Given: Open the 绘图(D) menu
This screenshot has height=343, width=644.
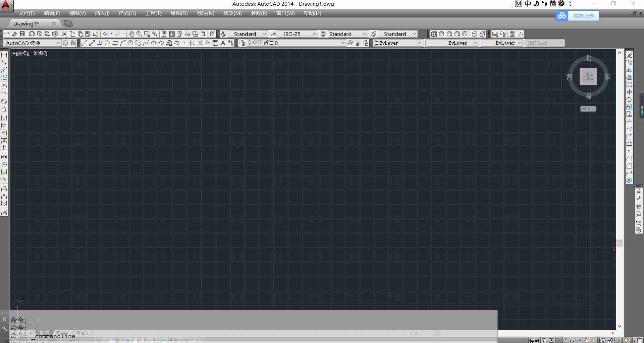Looking at the screenshot, I should point(179,13).
